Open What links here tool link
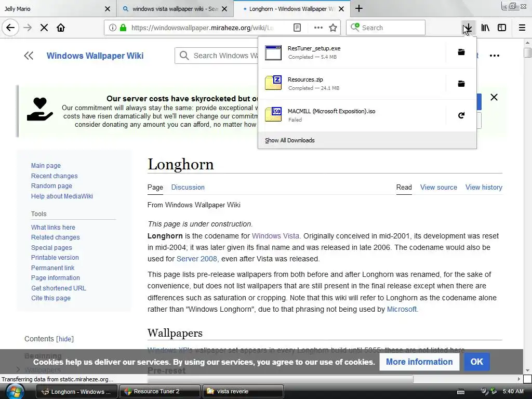The height and width of the screenshot is (399, 532). [53, 228]
